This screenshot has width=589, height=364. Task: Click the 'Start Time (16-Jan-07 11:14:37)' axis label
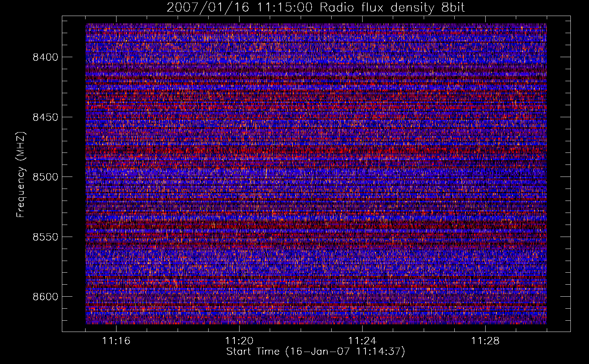(x=316, y=352)
